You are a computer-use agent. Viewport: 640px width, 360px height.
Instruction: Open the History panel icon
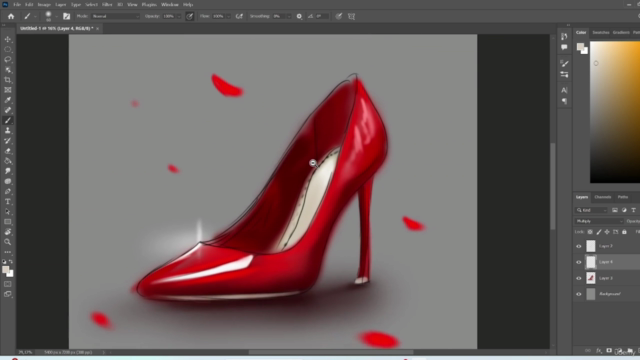point(564,36)
